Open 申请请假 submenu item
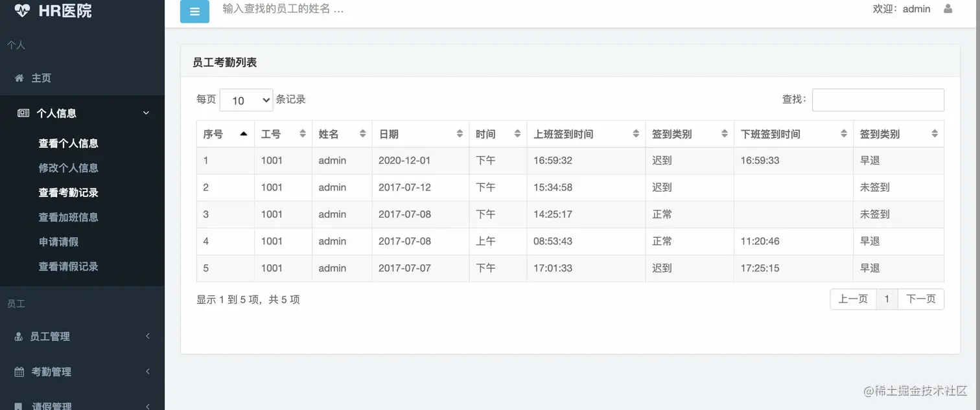This screenshot has width=980, height=410. [x=58, y=242]
